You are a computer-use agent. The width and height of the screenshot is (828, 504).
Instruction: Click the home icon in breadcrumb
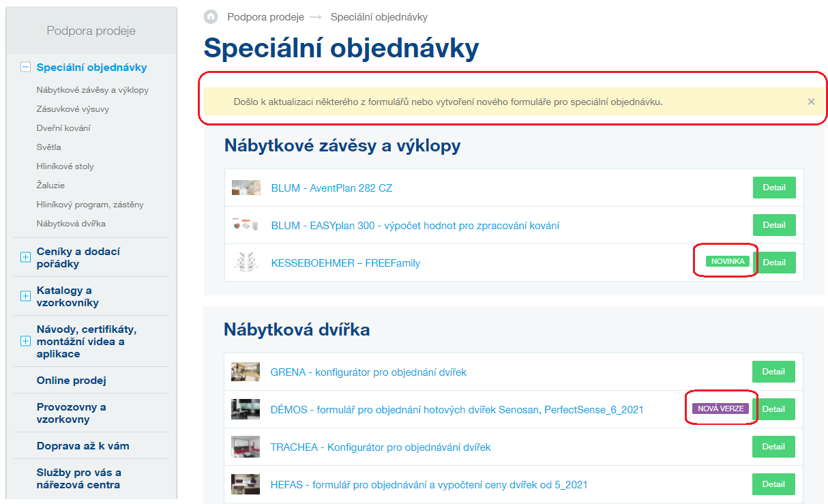pyautogui.click(x=211, y=16)
